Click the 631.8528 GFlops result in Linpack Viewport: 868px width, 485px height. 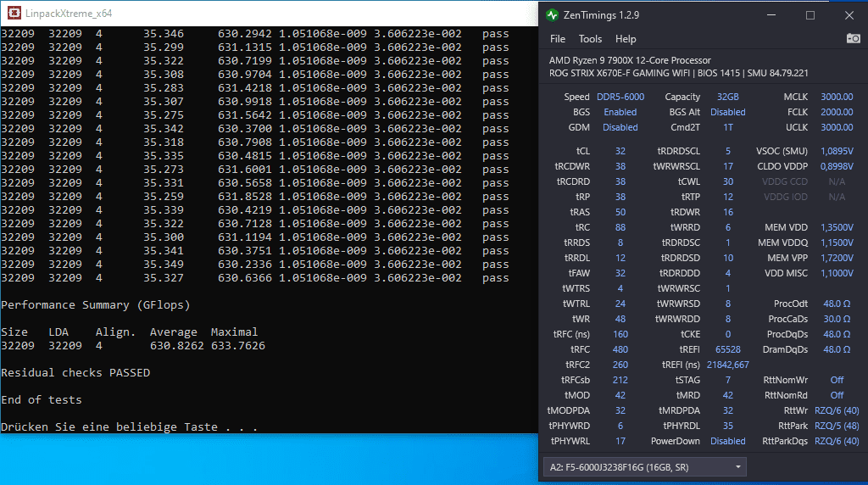[x=245, y=197]
